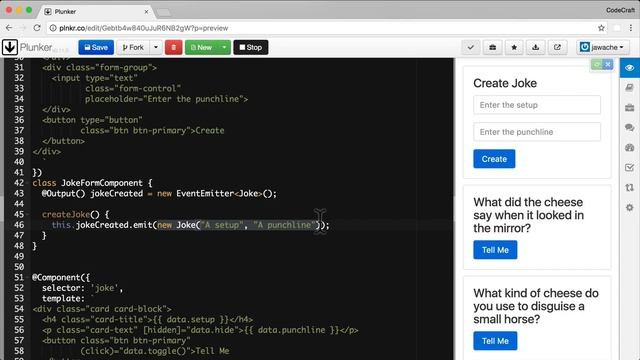Click the 'card-title' h4 code line

(147, 319)
